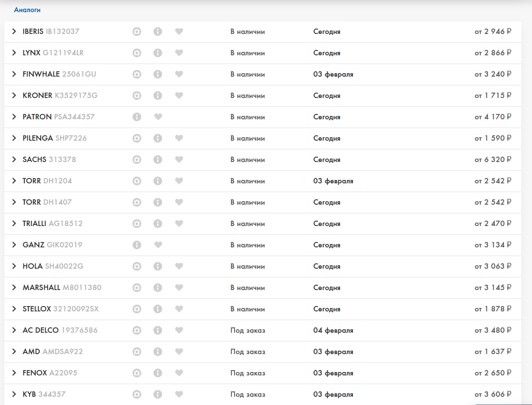
Task: Show info for SACHS 313378
Action: click(x=158, y=160)
